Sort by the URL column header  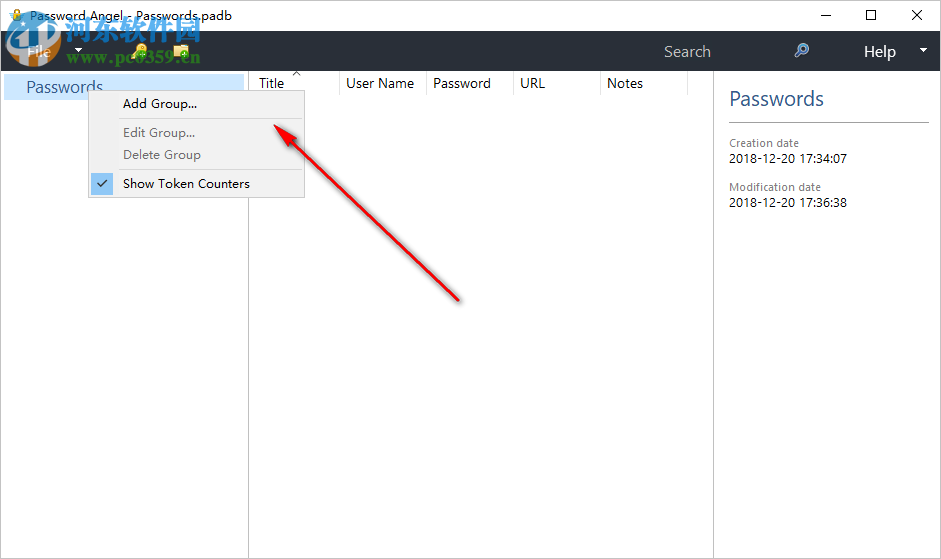click(x=557, y=83)
